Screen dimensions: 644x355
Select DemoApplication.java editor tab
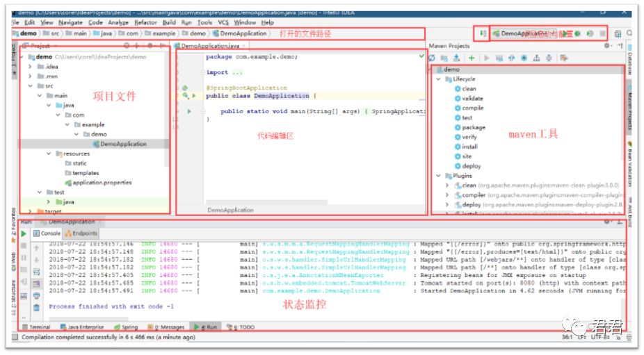(x=210, y=46)
